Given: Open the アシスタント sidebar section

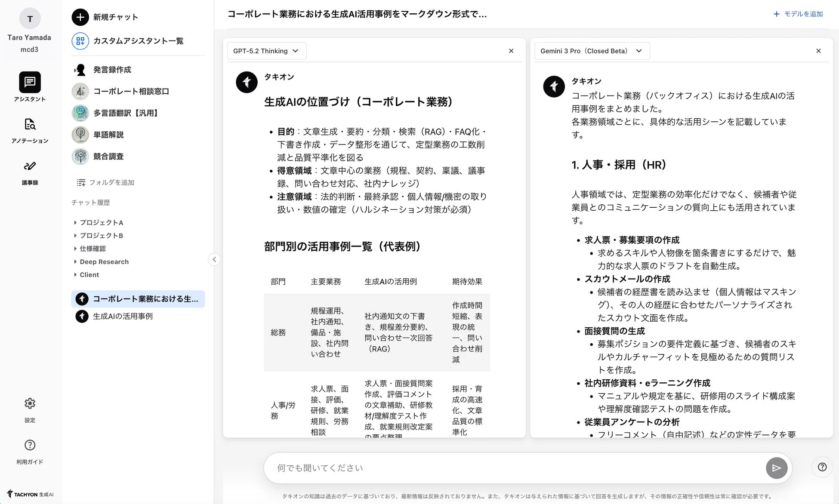Looking at the screenshot, I should coord(30,87).
